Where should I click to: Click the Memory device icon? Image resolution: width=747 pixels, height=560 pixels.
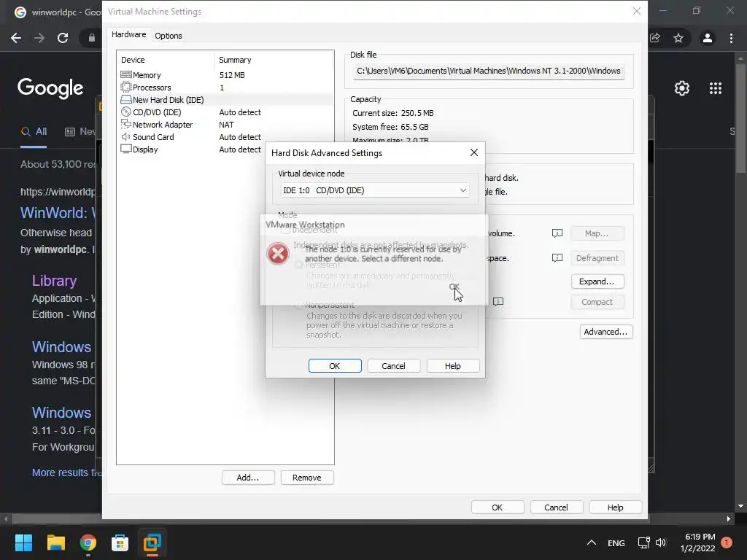coord(125,75)
